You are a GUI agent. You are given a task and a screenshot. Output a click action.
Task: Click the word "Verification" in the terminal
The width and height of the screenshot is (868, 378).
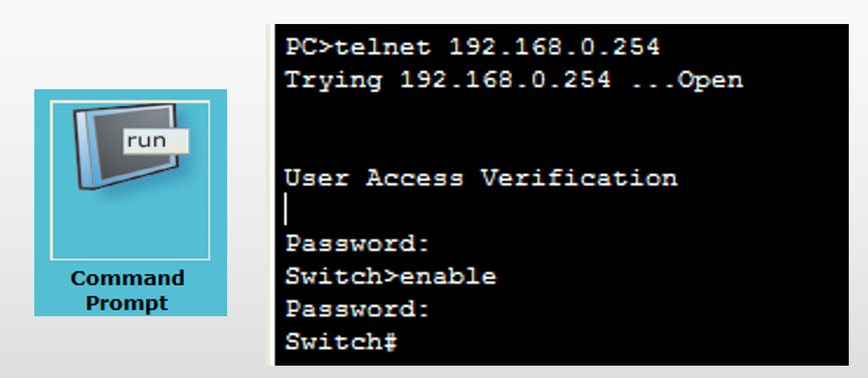578,178
